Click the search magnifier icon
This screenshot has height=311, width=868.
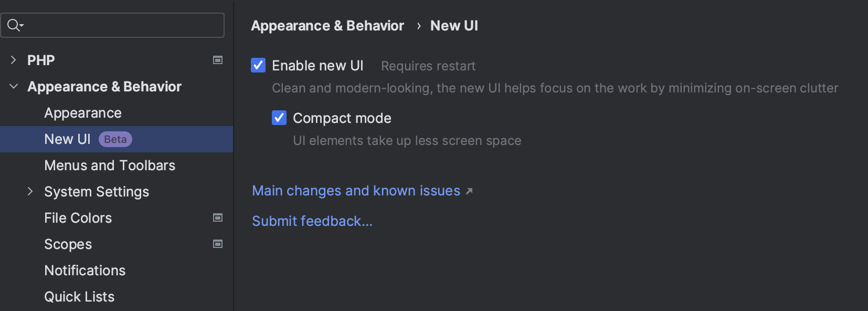coord(15,25)
